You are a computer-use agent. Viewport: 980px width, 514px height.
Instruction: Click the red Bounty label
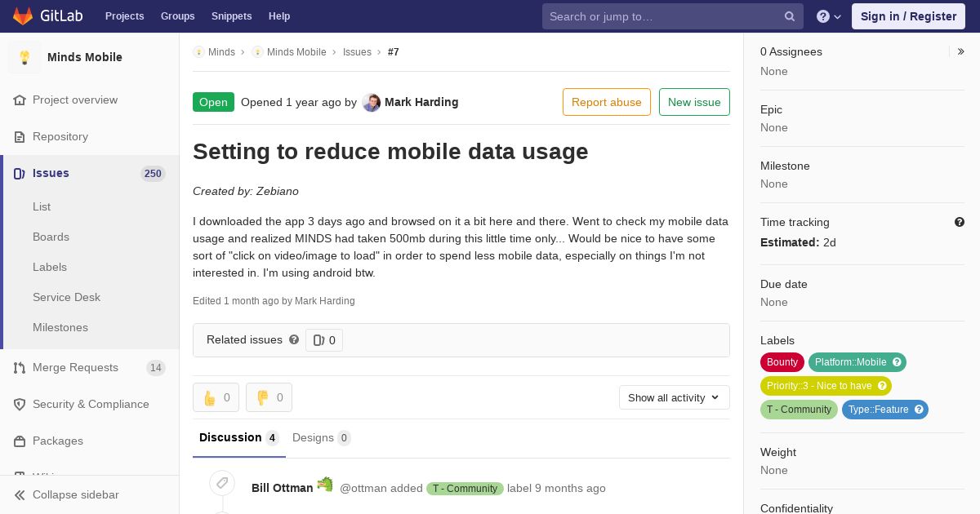pyautogui.click(x=782, y=362)
